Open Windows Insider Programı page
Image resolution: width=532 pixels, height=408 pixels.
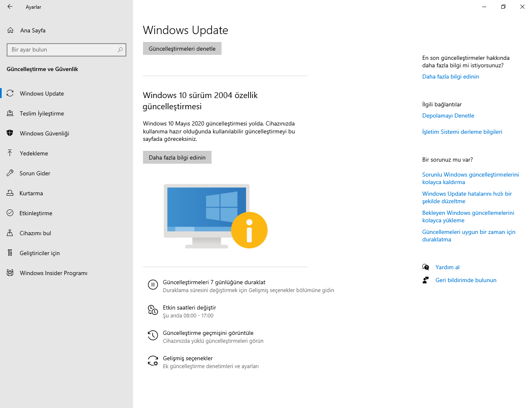[x=66, y=273]
